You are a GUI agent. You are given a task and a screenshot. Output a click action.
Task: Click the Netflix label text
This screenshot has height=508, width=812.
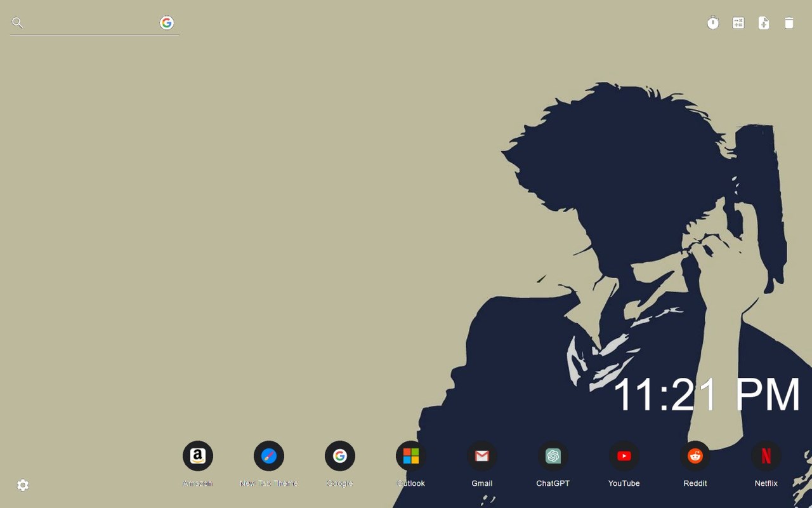pyautogui.click(x=766, y=483)
